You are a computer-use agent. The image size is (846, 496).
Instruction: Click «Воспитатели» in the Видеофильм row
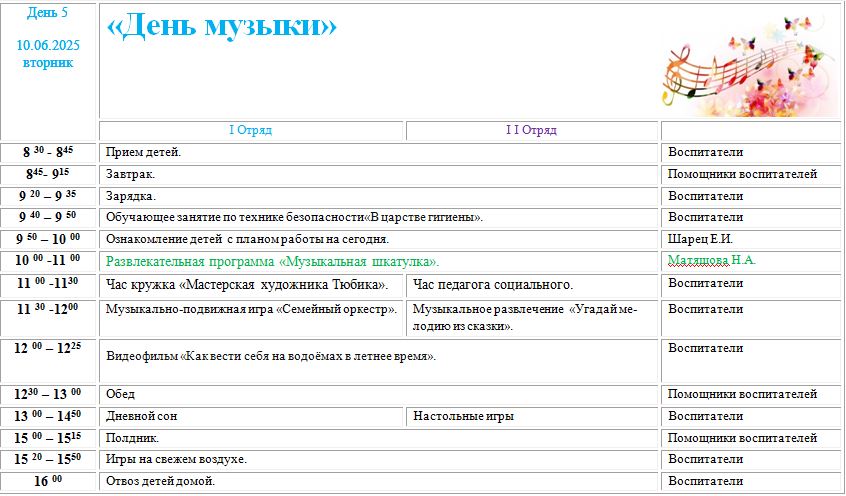706,349
